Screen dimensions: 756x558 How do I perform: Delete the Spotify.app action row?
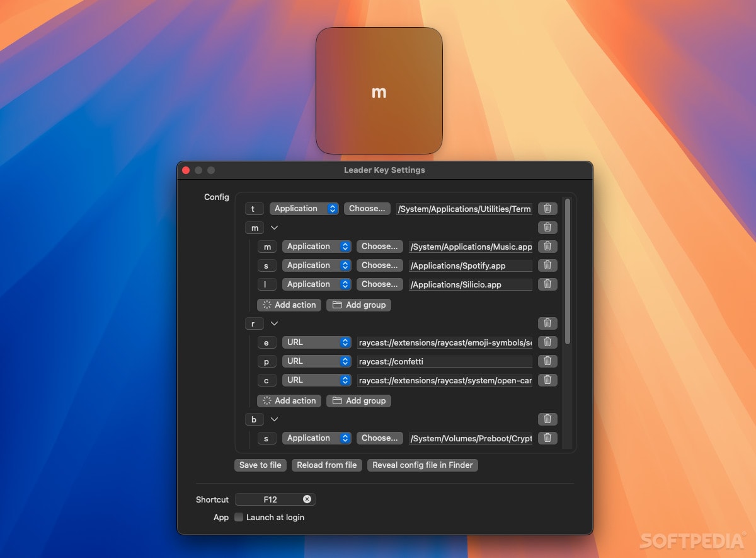(547, 265)
